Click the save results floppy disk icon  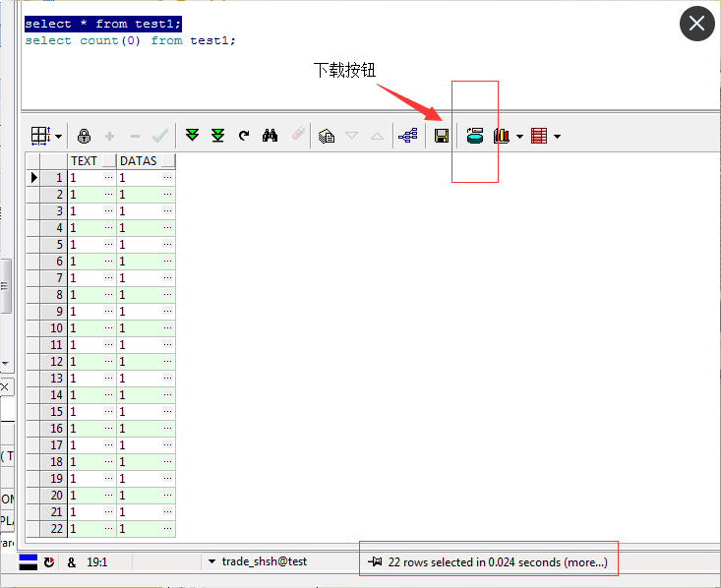click(x=442, y=136)
